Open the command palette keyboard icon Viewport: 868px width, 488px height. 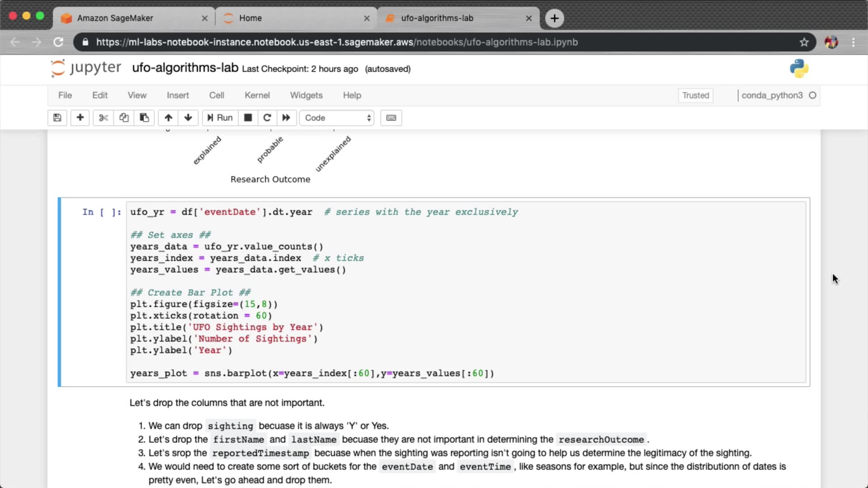pos(391,118)
